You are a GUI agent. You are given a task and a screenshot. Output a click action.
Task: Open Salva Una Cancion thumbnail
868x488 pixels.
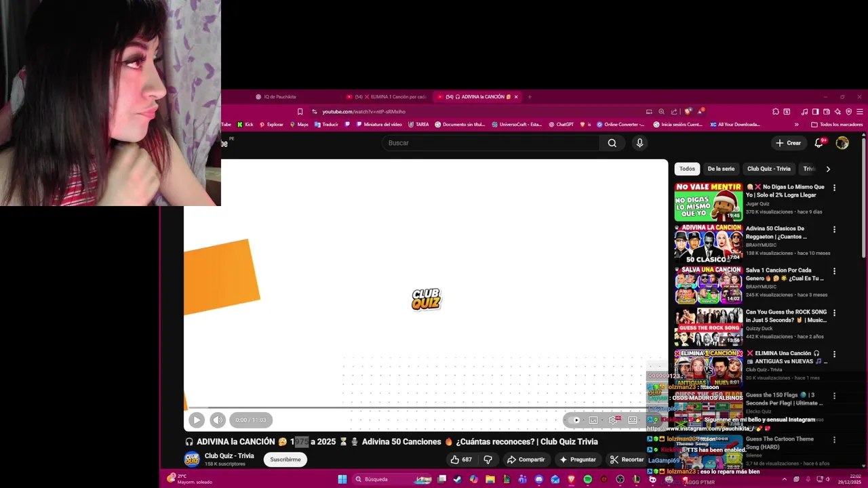point(708,285)
